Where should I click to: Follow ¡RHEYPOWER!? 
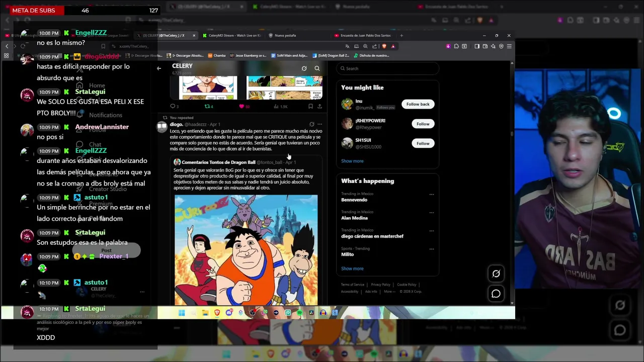[423, 124]
